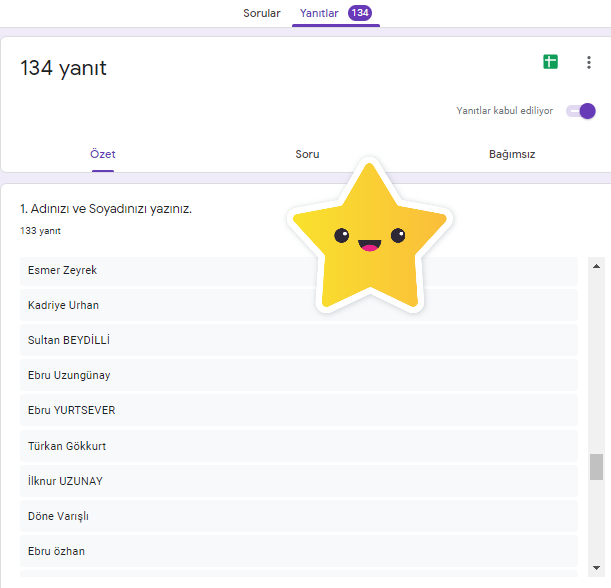Click the 'Ebru YURTSEVER' answer entry
The image size is (611, 588).
[298, 410]
